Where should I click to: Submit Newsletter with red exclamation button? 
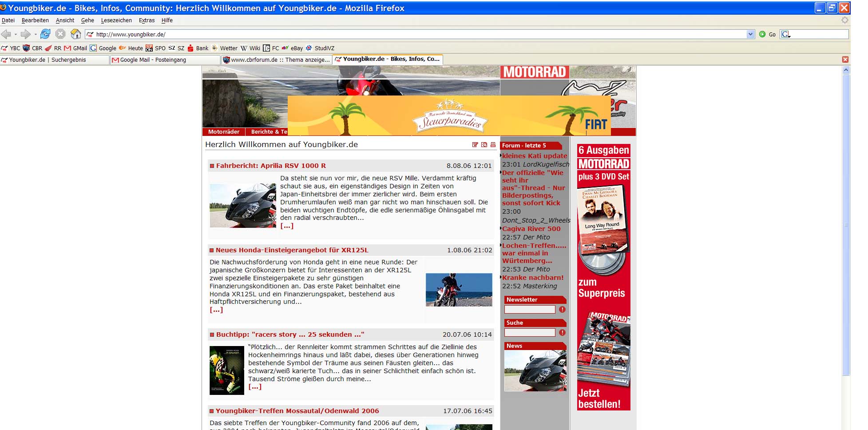pos(562,310)
